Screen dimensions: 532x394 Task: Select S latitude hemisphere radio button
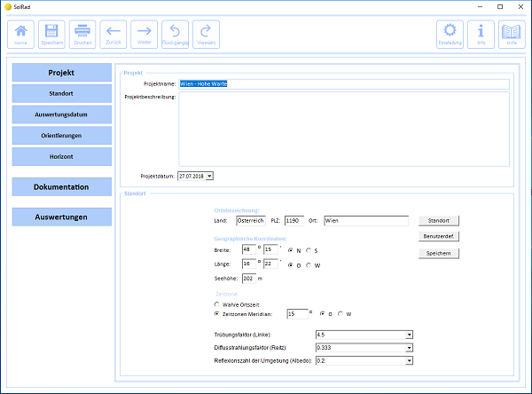(309, 250)
